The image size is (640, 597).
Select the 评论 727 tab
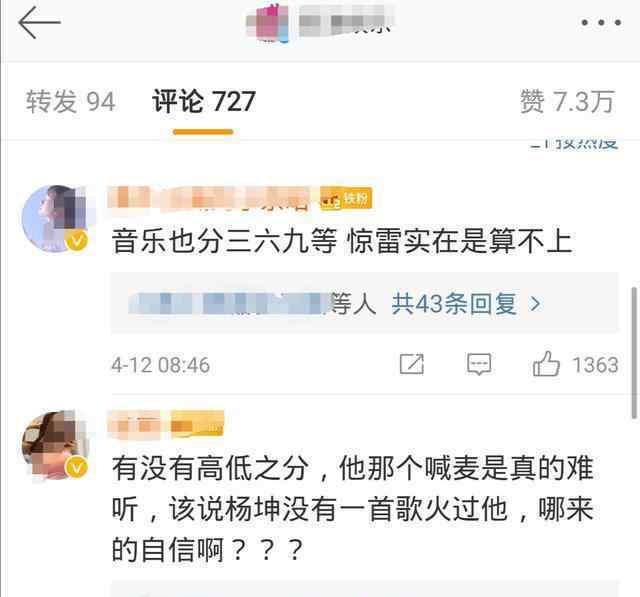[x=204, y=101]
